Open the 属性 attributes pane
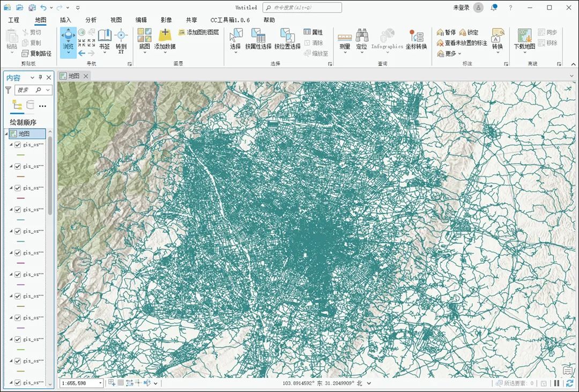 point(313,32)
